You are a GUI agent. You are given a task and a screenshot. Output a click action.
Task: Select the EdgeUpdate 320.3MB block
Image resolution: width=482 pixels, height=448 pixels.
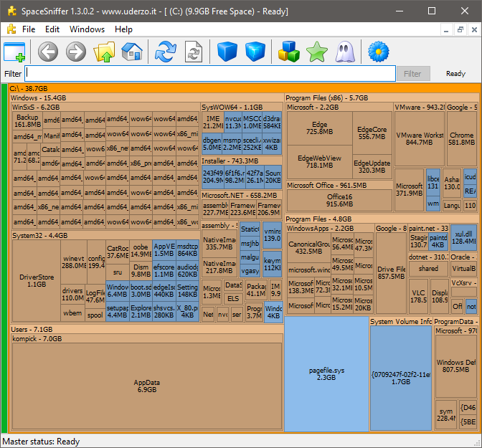(372, 166)
